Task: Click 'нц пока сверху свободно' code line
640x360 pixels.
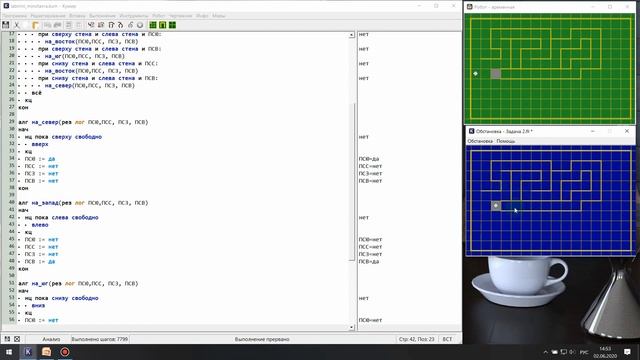Action: [x=63, y=137]
